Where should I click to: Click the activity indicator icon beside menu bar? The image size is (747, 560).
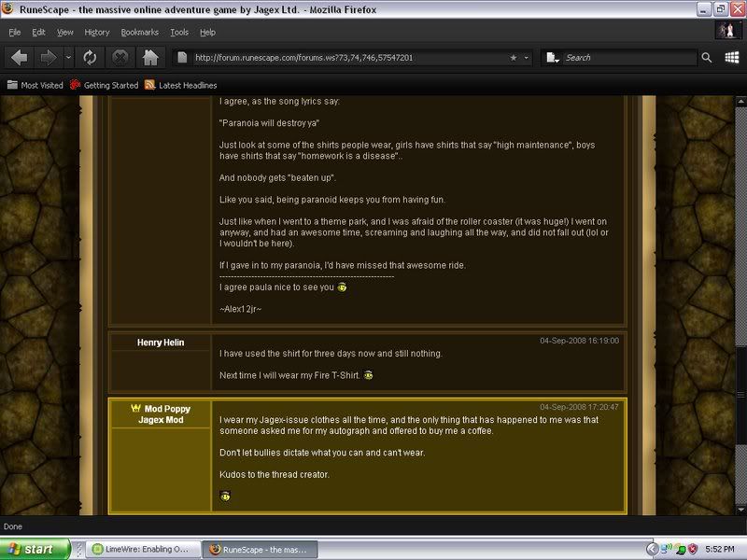727,30
